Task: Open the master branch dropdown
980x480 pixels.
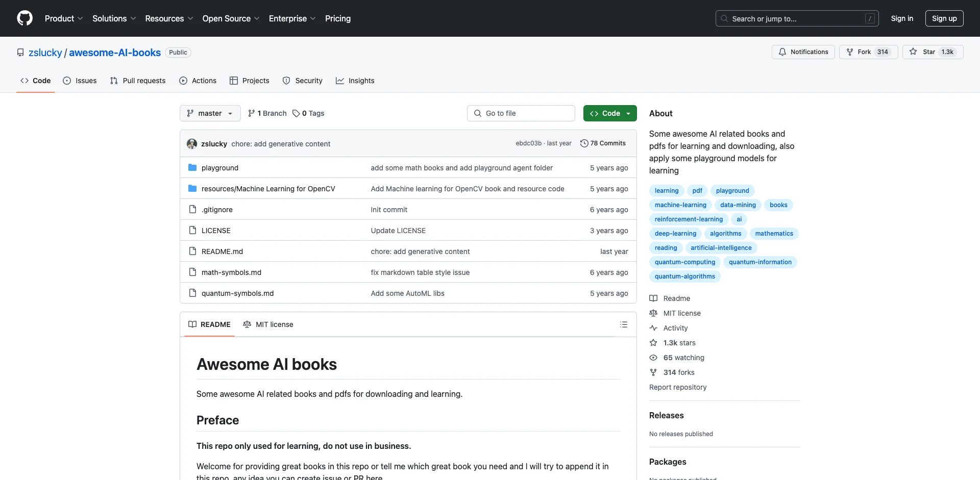Action: [210, 113]
